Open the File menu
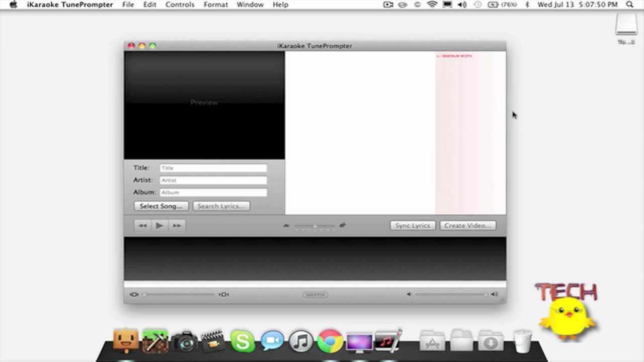Screen dimensions: 644x362 pyautogui.click(x=128, y=5)
